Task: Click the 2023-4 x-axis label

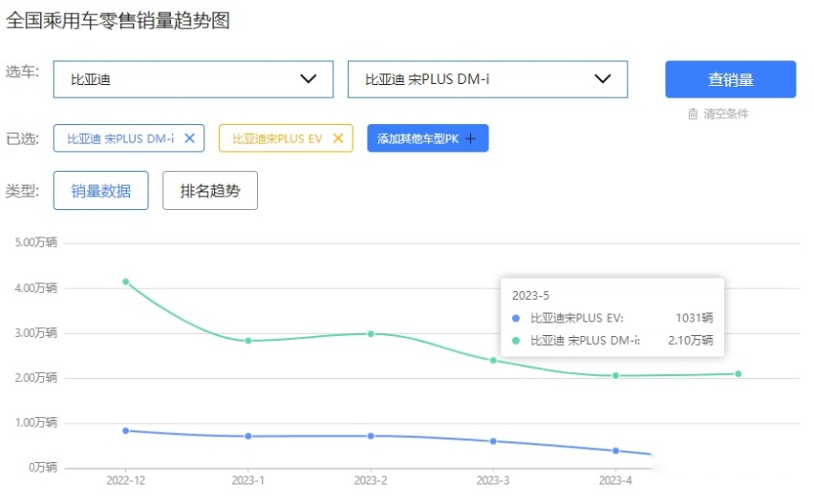Action: click(615, 481)
